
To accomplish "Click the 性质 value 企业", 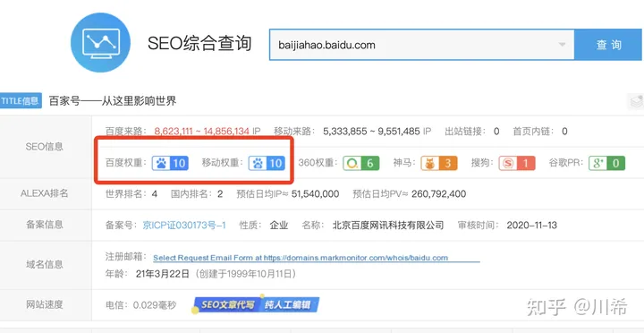I will [279, 226].
